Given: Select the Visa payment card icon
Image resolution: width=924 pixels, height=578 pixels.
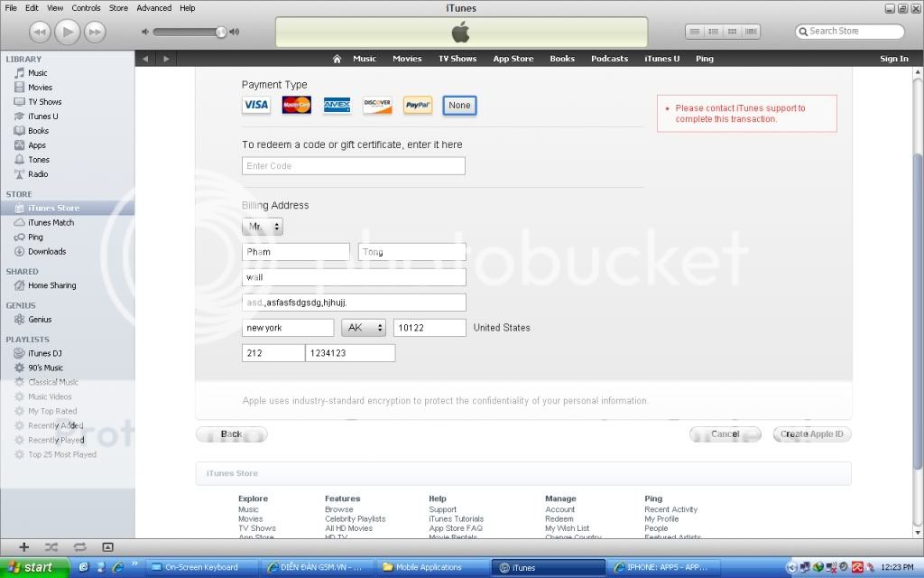Looking at the screenshot, I should point(256,106).
